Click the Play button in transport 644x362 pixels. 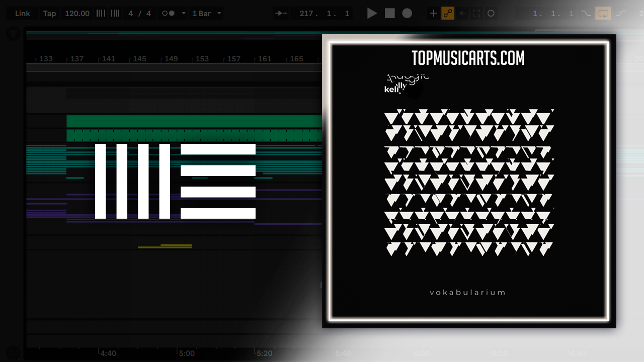pyautogui.click(x=372, y=14)
